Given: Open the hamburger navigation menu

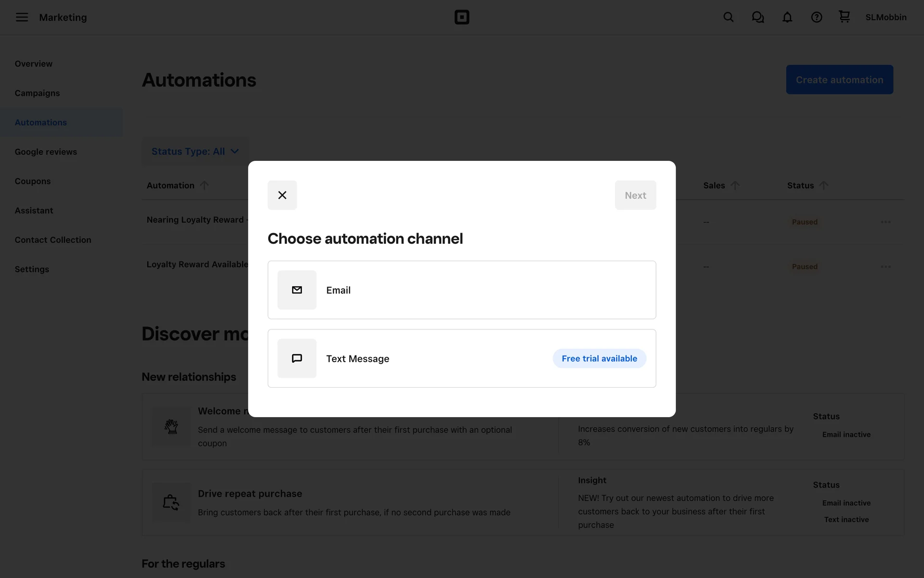Looking at the screenshot, I should [22, 17].
